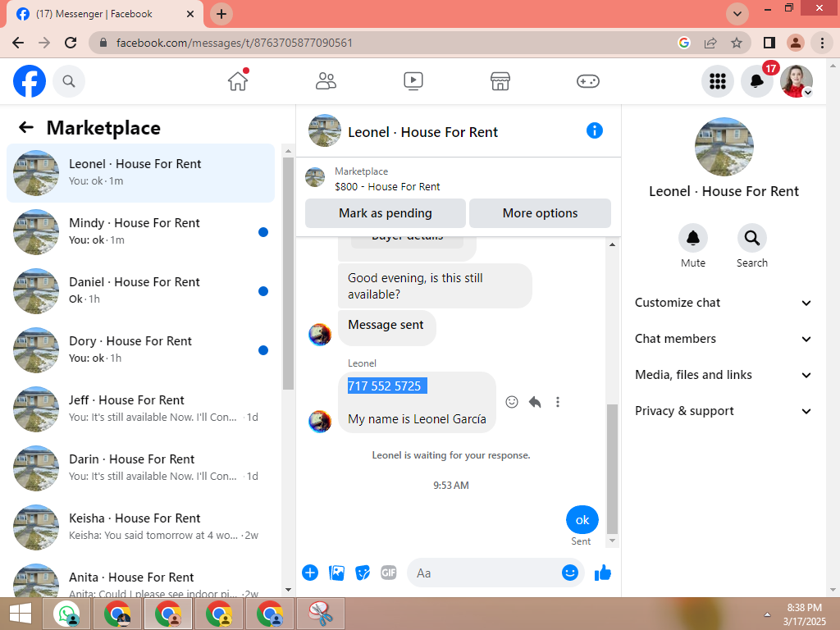
Task: Share this page from the address bar
Action: click(710, 43)
